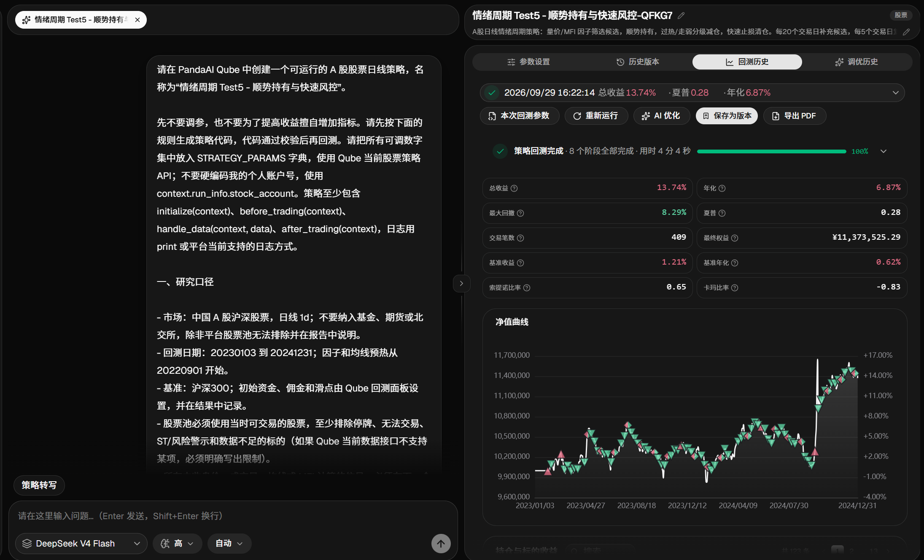Screen dimensions: 924x560
Task: Open the 自动 mode dropdown
Action: coord(229,544)
